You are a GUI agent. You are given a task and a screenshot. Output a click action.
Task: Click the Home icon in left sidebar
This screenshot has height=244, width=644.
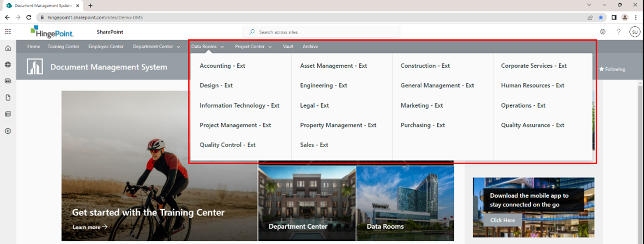click(8, 48)
